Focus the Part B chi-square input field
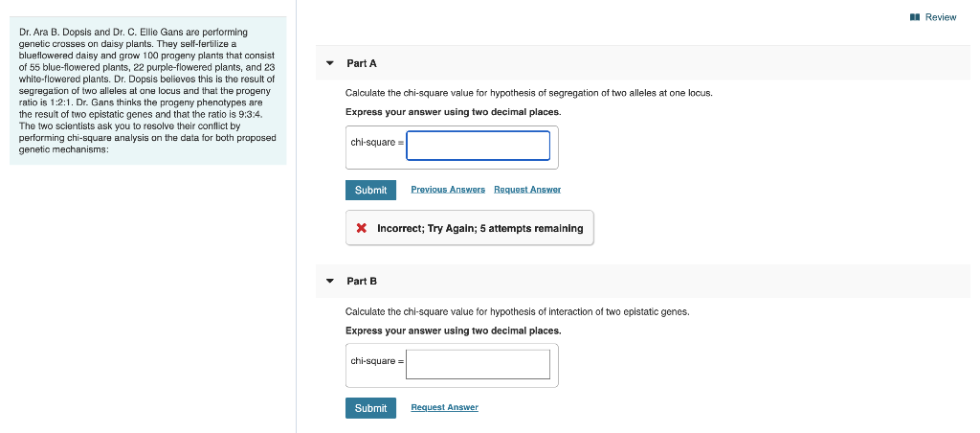980x433 pixels. [x=479, y=364]
